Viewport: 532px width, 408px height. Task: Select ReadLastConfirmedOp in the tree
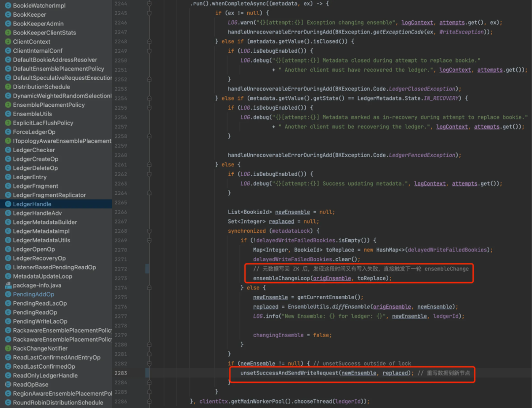(44, 367)
